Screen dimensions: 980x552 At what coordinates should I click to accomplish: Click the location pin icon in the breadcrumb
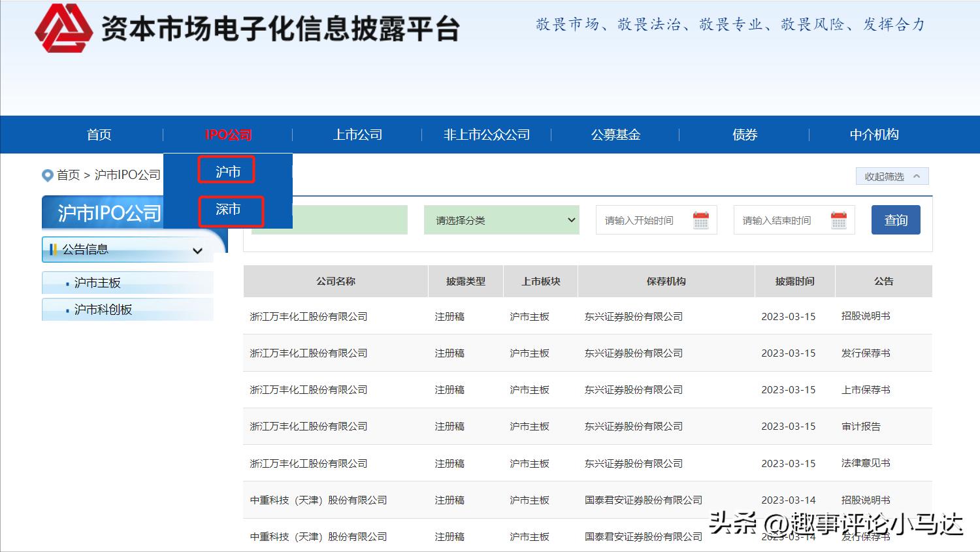(x=46, y=175)
